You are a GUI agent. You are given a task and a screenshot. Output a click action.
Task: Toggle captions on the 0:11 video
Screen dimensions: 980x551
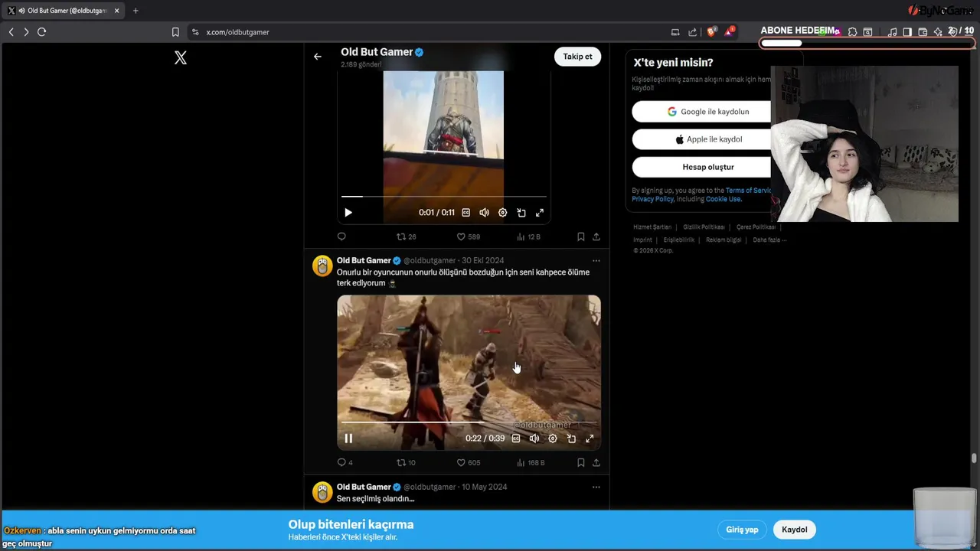coord(465,213)
